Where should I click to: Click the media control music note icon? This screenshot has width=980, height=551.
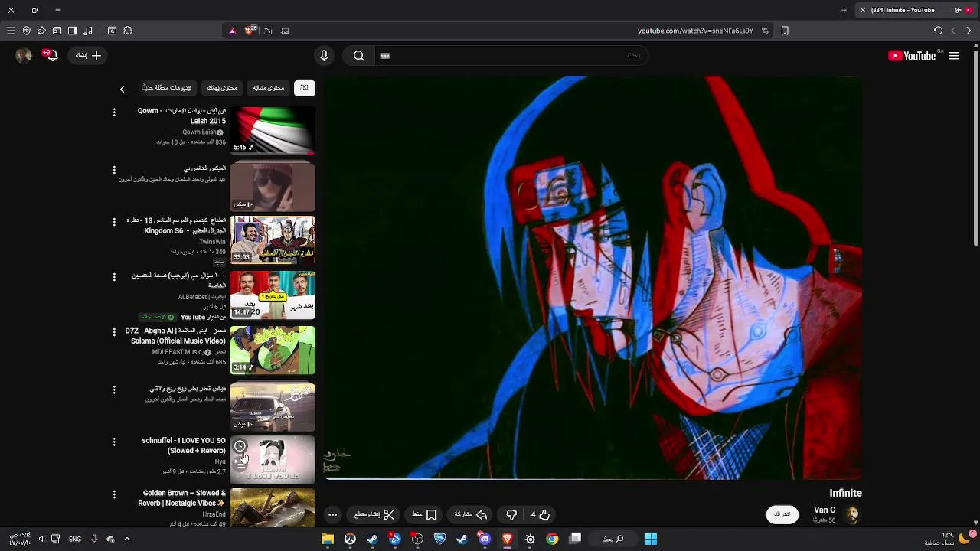tap(88, 31)
